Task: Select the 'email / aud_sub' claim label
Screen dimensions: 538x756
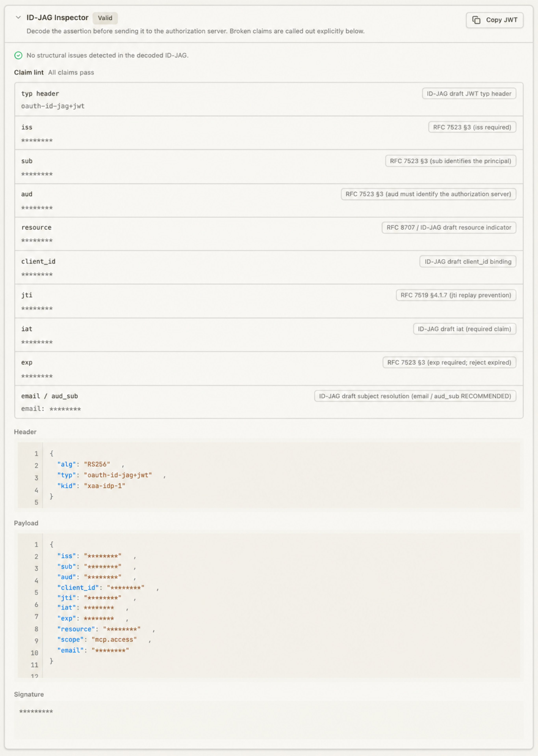Action: 50,396
